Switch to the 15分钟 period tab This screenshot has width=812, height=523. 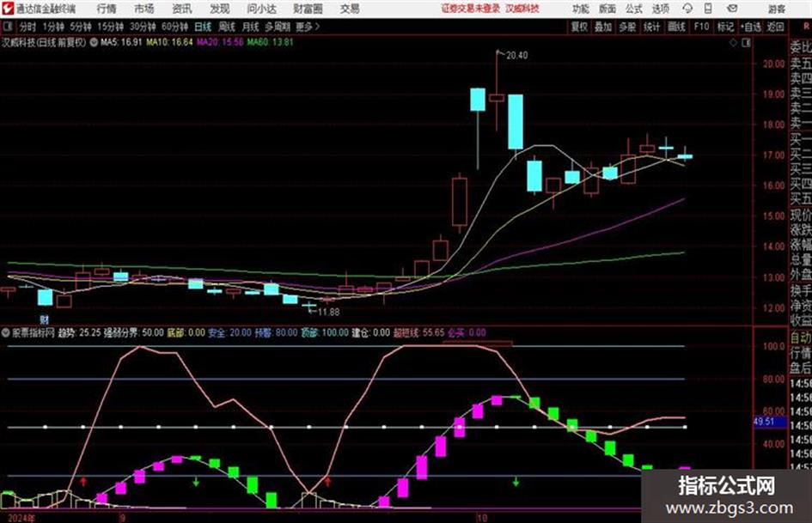110,27
